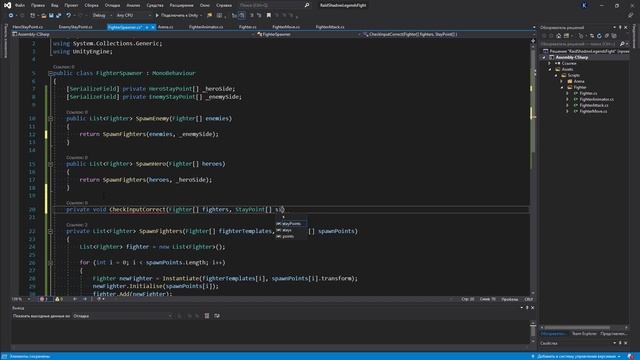The image size is (640, 360).
Task: Switch to the FighterMove.cs tab
Action: point(286,27)
